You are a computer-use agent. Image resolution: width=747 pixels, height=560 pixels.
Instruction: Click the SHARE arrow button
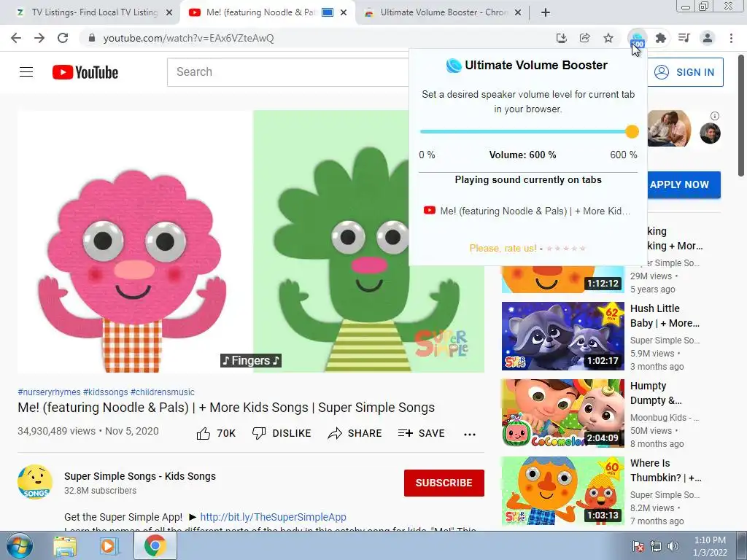[x=355, y=433]
